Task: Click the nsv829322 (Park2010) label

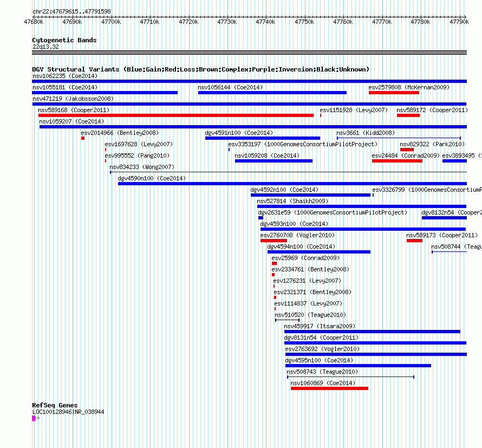Action: tap(432, 144)
